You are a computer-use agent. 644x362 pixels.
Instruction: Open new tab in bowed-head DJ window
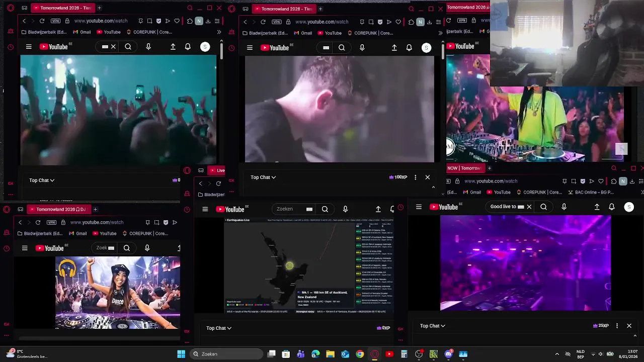[320, 9]
